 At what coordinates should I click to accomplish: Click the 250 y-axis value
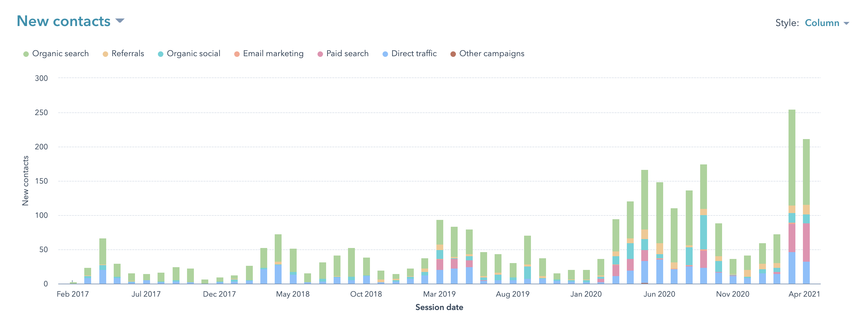(x=41, y=113)
